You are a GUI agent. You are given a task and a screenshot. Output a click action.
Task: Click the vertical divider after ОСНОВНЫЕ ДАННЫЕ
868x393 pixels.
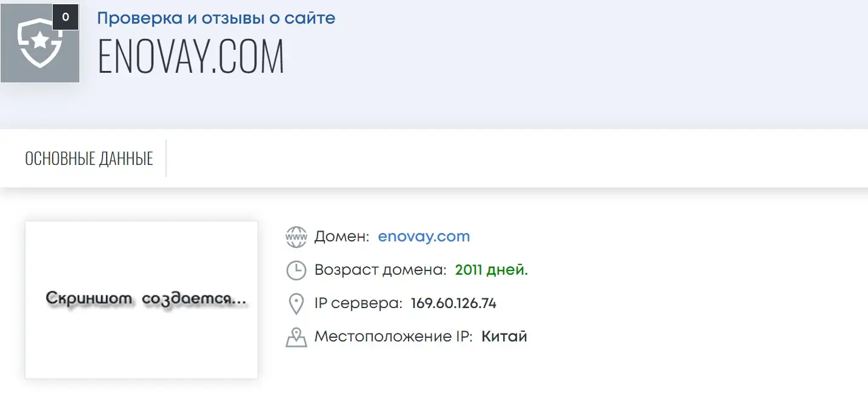click(x=166, y=158)
